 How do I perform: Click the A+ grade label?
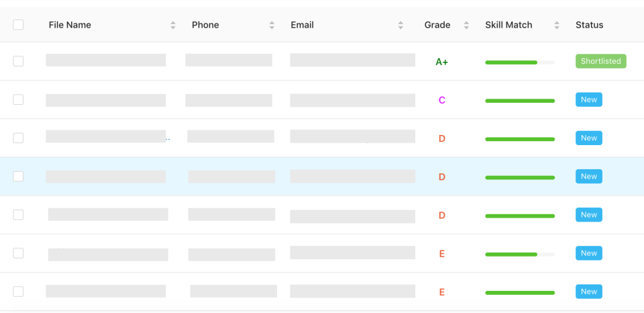[x=441, y=62]
